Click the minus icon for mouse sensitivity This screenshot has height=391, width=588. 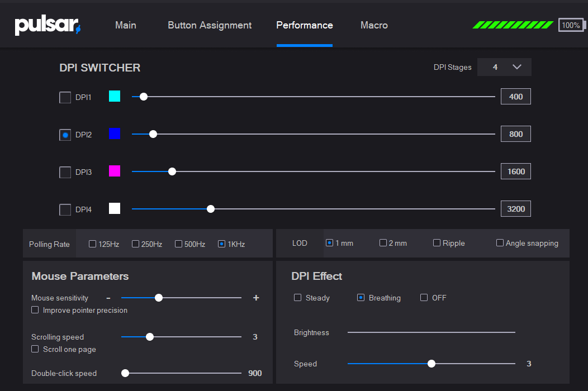click(x=108, y=298)
